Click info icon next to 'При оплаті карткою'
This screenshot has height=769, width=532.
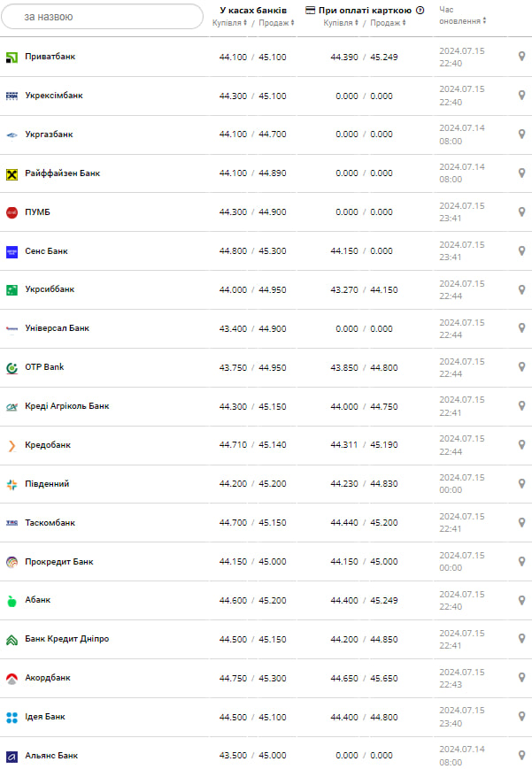pyautogui.click(x=420, y=11)
